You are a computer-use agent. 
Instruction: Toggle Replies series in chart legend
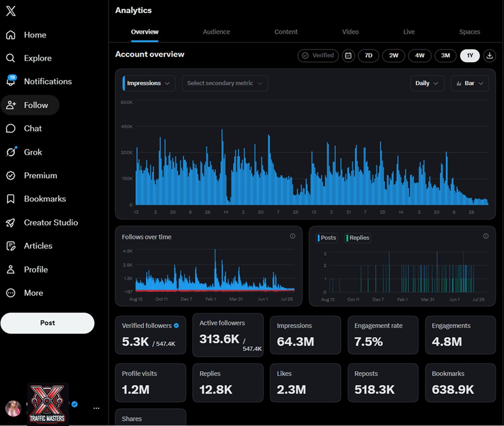click(x=358, y=238)
